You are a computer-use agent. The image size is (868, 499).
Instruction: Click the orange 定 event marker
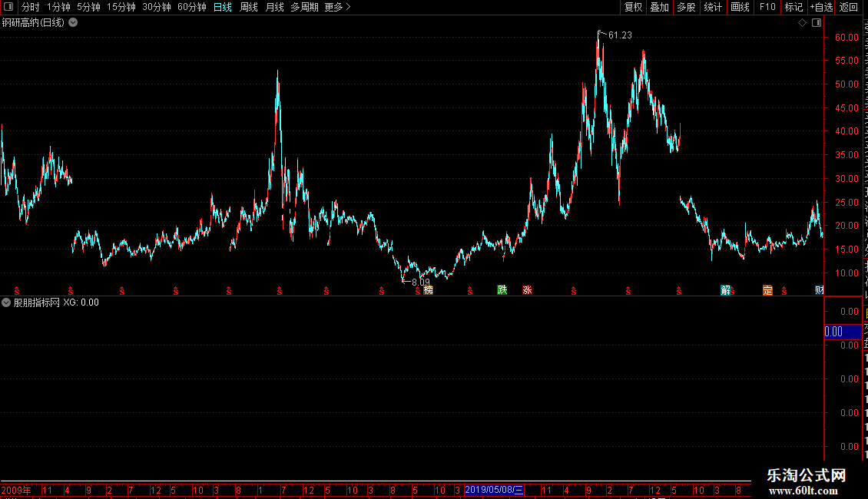click(x=767, y=290)
